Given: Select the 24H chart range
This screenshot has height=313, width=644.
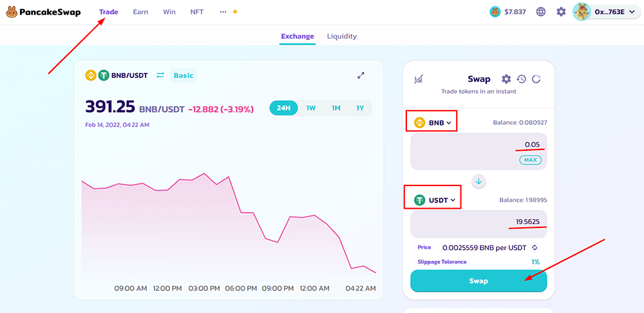Looking at the screenshot, I should [x=283, y=108].
